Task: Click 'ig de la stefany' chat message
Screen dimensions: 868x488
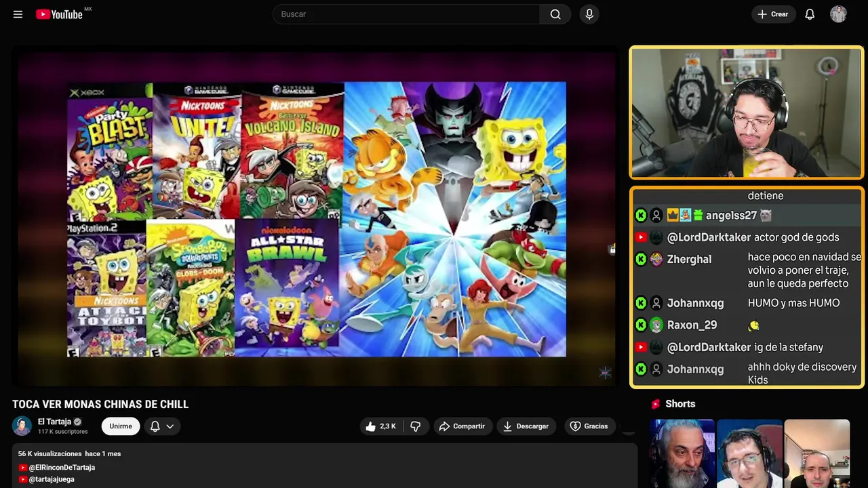Action: tap(788, 347)
